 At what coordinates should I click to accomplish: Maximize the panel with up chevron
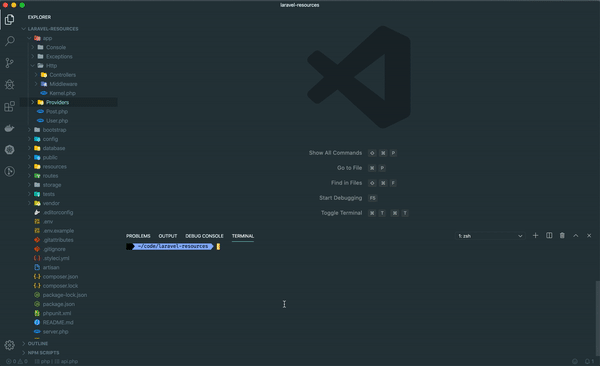[576, 235]
